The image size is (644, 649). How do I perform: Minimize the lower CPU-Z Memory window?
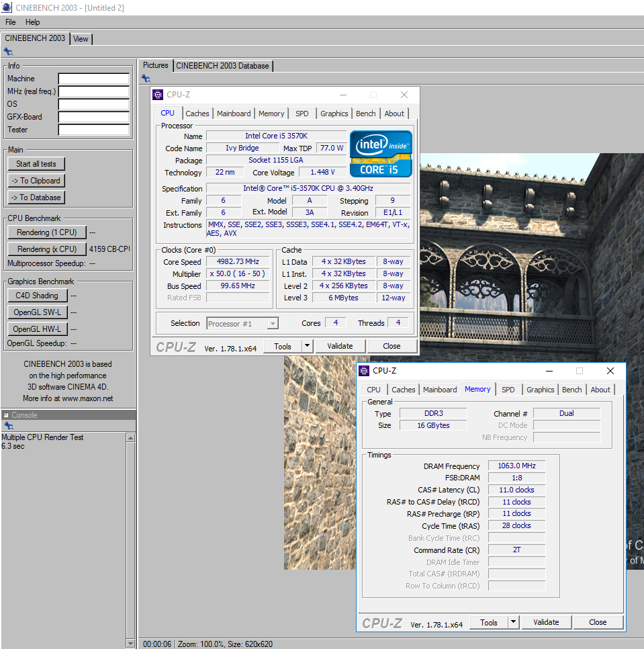tap(549, 372)
